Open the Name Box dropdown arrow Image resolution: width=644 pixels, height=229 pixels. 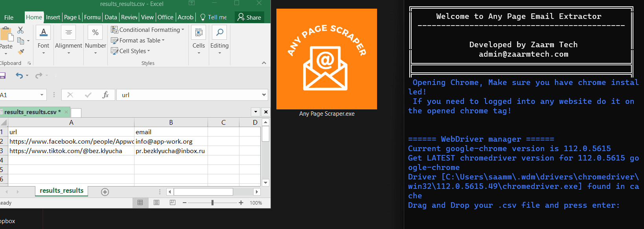[x=42, y=95]
